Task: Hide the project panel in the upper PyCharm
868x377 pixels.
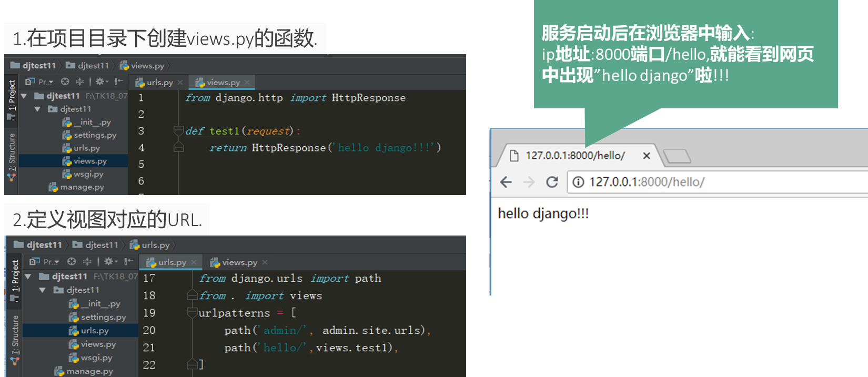Action: click(x=118, y=81)
